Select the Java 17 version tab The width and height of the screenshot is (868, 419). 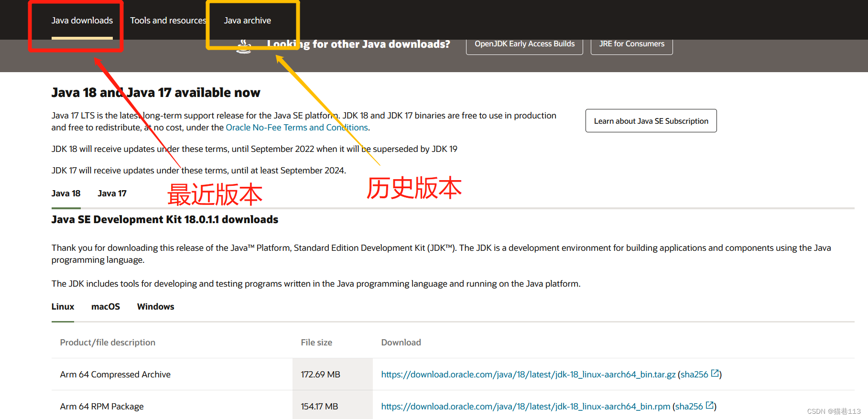pos(112,193)
